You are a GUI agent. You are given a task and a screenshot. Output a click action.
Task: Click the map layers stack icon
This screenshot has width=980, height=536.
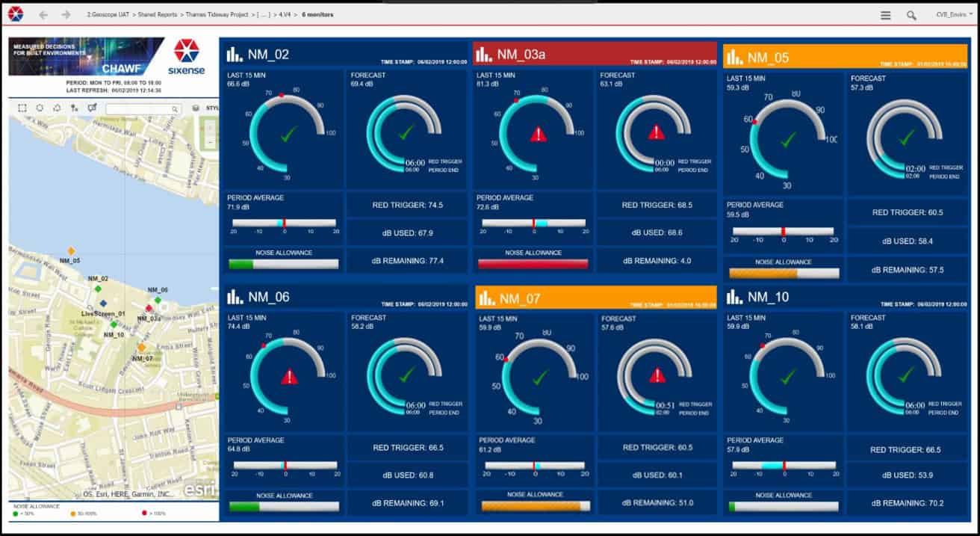pyautogui.click(x=195, y=108)
